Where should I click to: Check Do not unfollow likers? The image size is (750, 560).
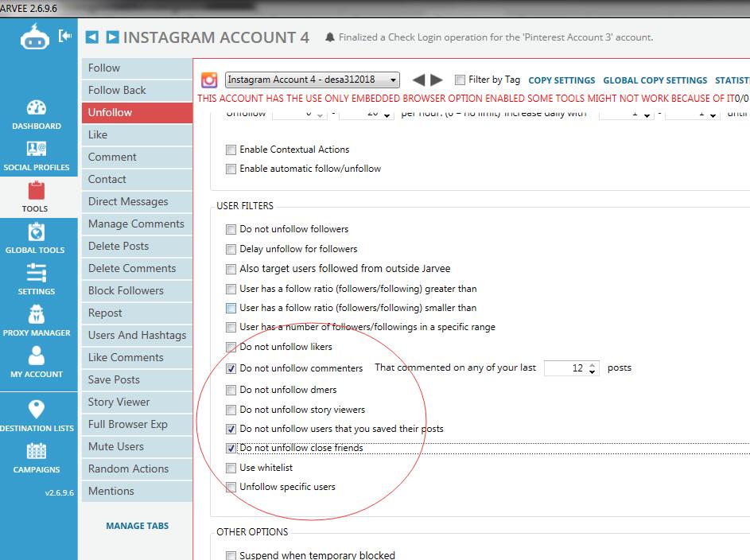click(x=231, y=347)
